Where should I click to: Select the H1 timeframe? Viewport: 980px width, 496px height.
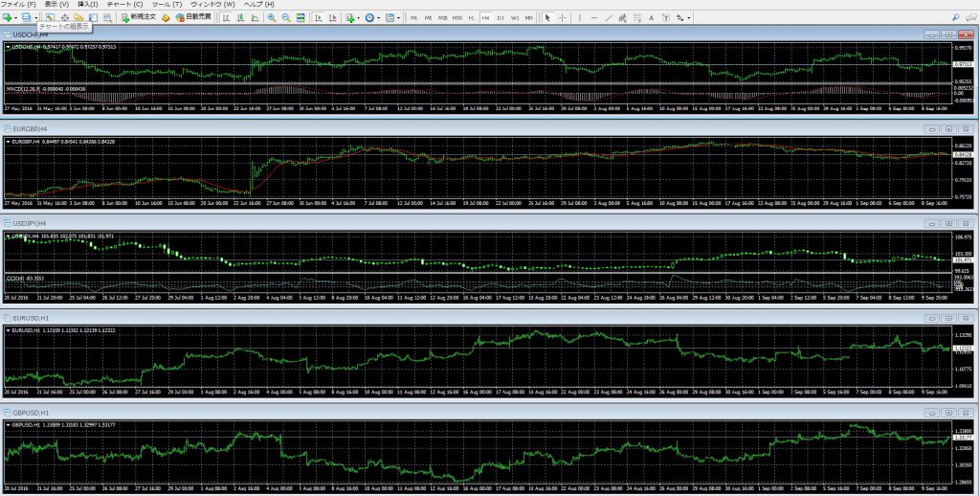point(471,17)
